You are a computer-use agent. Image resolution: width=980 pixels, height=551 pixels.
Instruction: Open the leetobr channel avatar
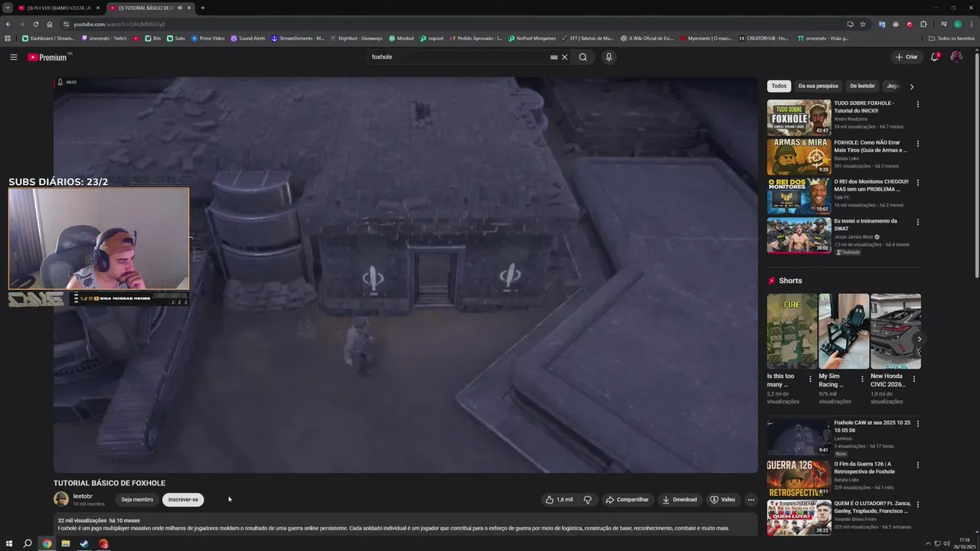61,500
